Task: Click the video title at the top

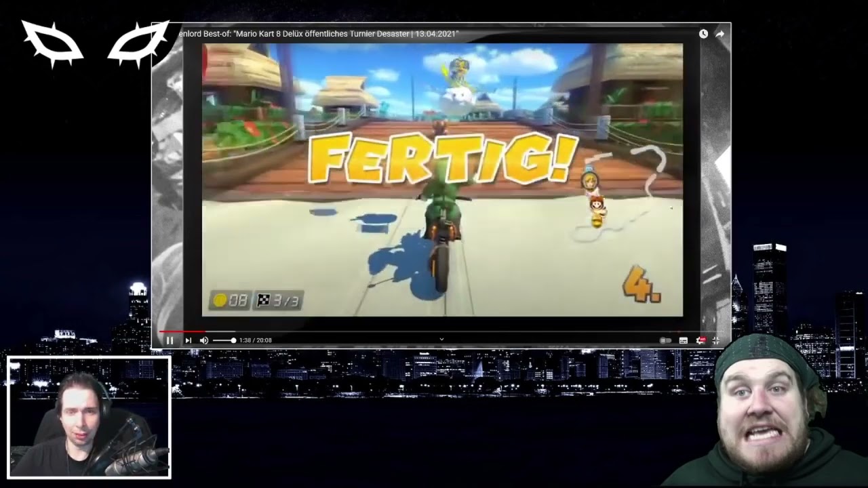Action: [319, 34]
